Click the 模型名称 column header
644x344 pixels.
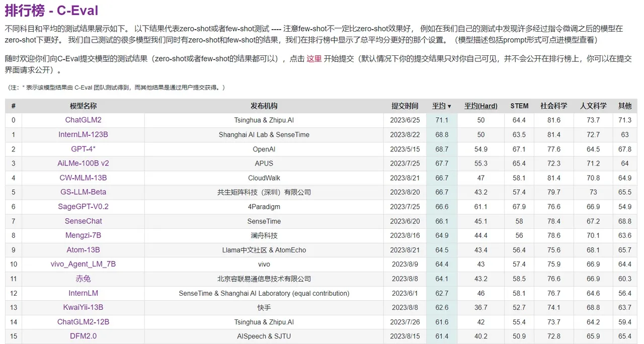click(x=83, y=106)
